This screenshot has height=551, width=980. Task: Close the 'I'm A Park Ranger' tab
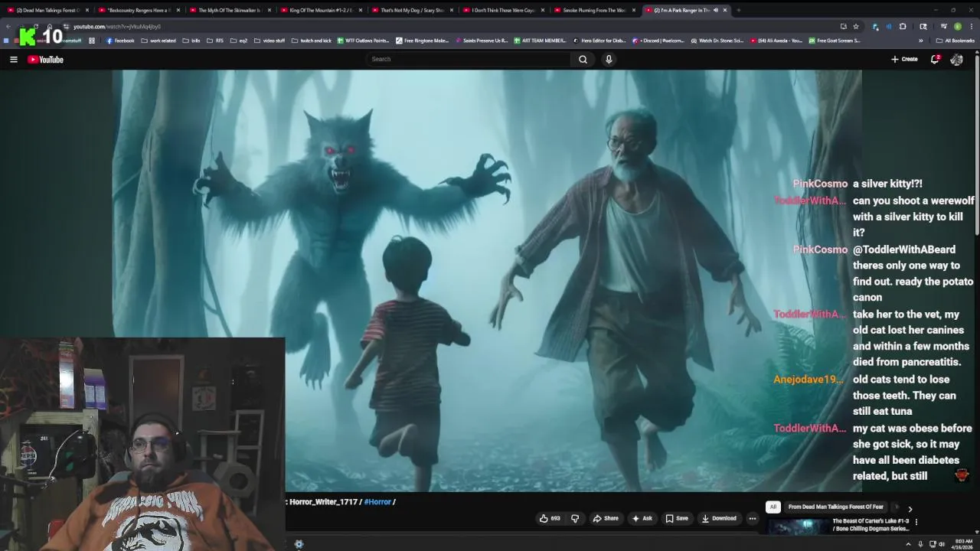725,10
